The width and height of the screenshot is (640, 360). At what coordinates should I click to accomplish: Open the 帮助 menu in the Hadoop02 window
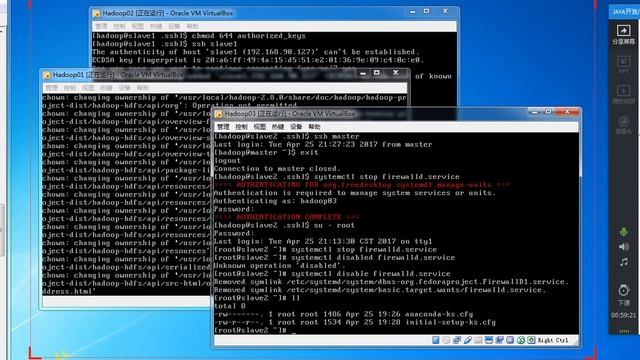tap(192, 26)
